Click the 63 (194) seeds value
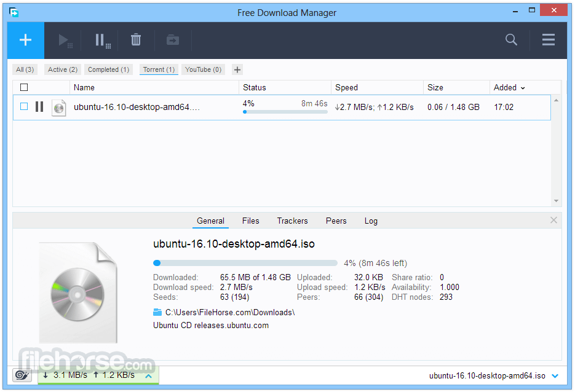Screen dimensions: 575x392 pos(235,297)
